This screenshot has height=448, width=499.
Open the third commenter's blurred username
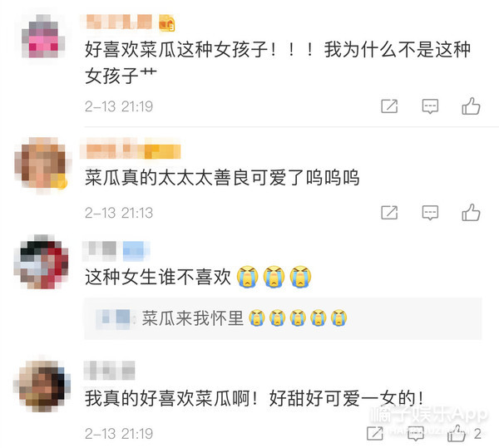click(116, 250)
